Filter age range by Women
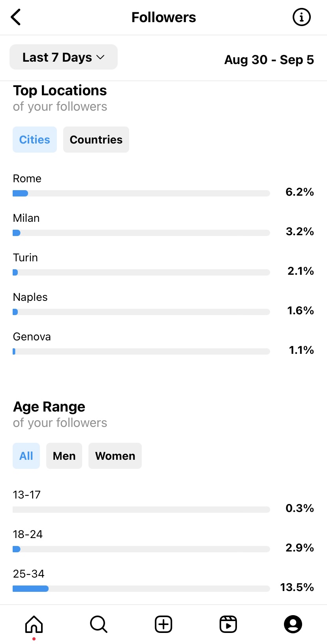This screenshot has height=644, width=327. pos(115,456)
